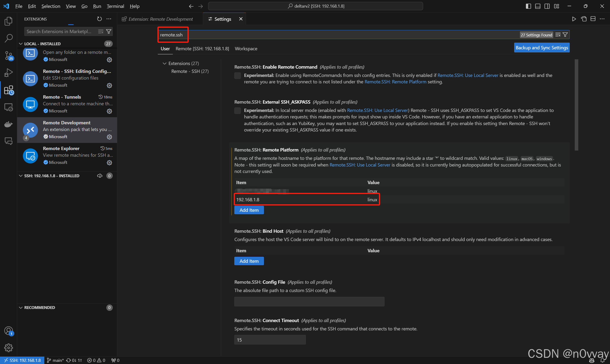Image resolution: width=610 pixels, height=364 pixels.
Task: Refresh the extensions list
Action: [x=99, y=19]
